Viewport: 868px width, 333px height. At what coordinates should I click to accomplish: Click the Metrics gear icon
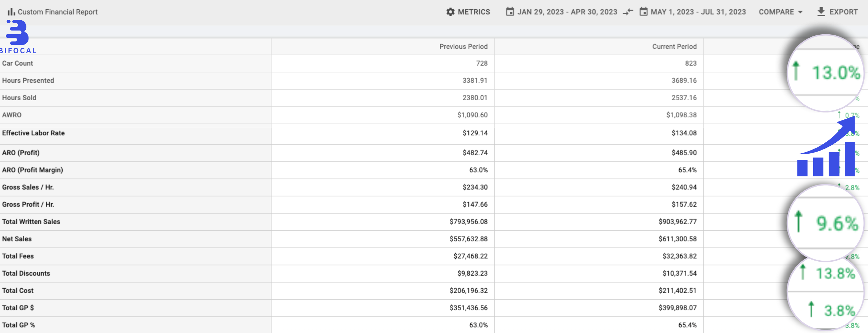pos(450,12)
